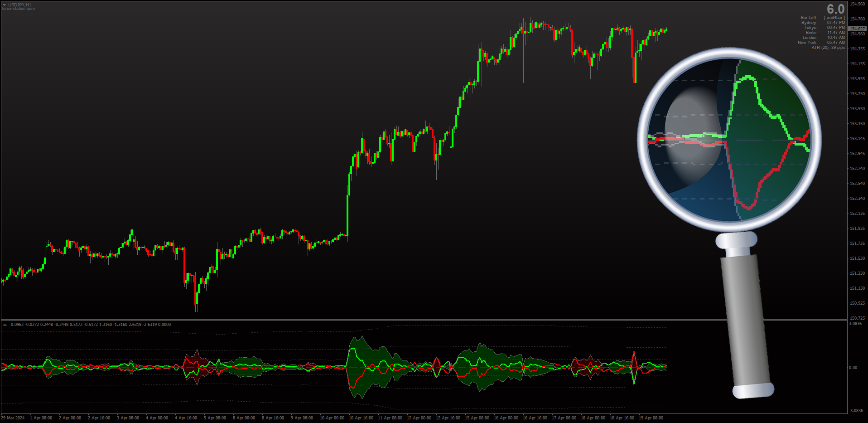Click price scale value 153.145
The height and width of the screenshot is (423, 868).
(x=857, y=139)
